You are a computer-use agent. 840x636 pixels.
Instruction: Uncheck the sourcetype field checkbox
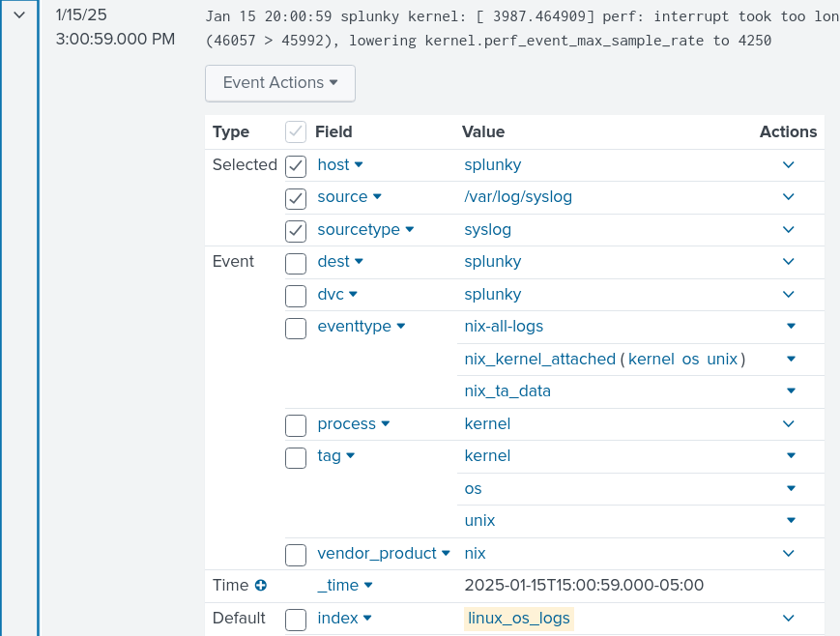[x=296, y=231]
